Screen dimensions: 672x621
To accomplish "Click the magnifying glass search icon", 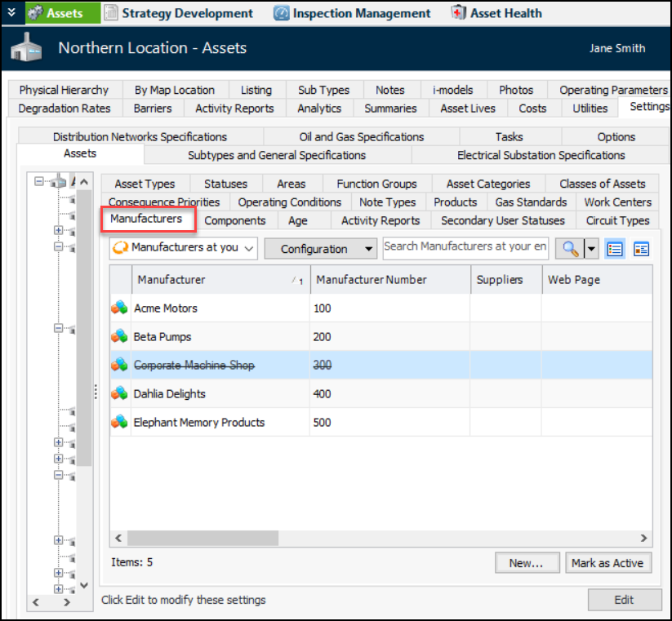I will click(x=567, y=249).
